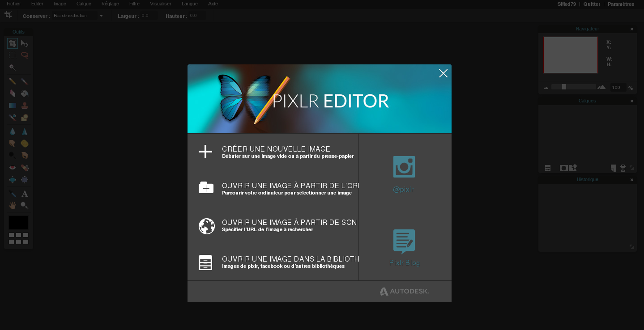This screenshot has height=330, width=644.
Task: Click the small mountain zoom-out icon
Action: (546, 88)
